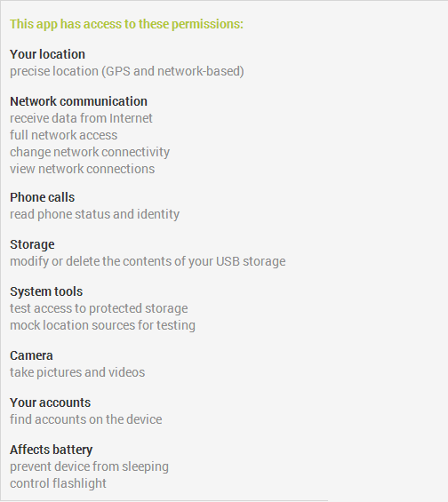Screen dimensions: 448x502
Task: Click 'precise location (GPS and network-based)' entry
Action: [127, 71]
